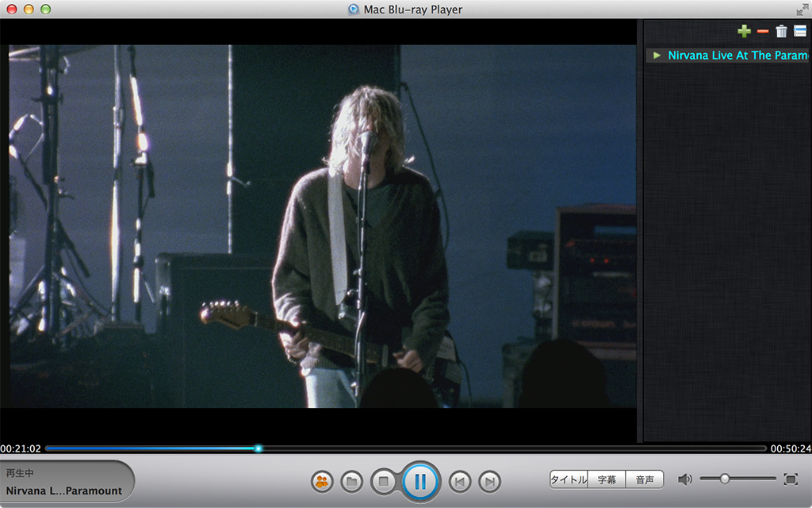Select Nirvana Live At The Paramount playlist entry

point(728,56)
